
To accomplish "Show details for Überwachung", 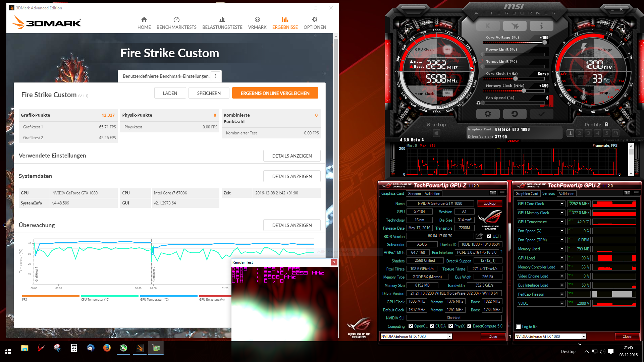I will pyautogui.click(x=292, y=225).
